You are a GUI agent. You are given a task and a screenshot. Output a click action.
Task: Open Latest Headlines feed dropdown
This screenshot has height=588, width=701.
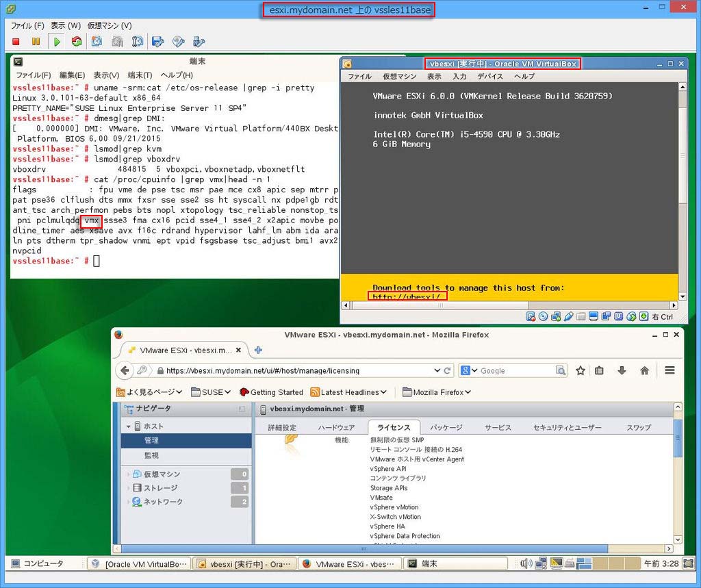(x=348, y=392)
